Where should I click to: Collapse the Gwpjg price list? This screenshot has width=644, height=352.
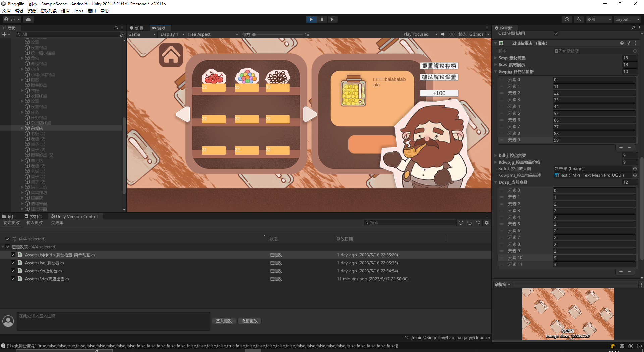click(x=496, y=72)
